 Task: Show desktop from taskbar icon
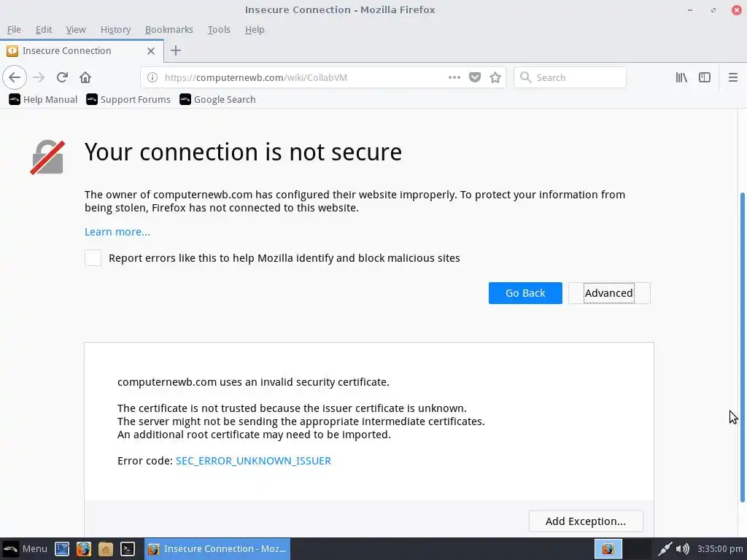[x=62, y=548]
